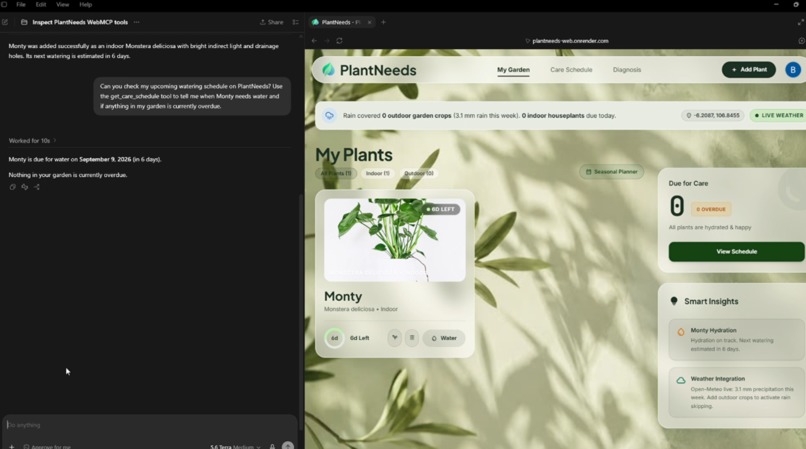
Task: Click Monty's plant photo thumbnail
Action: pos(394,240)
